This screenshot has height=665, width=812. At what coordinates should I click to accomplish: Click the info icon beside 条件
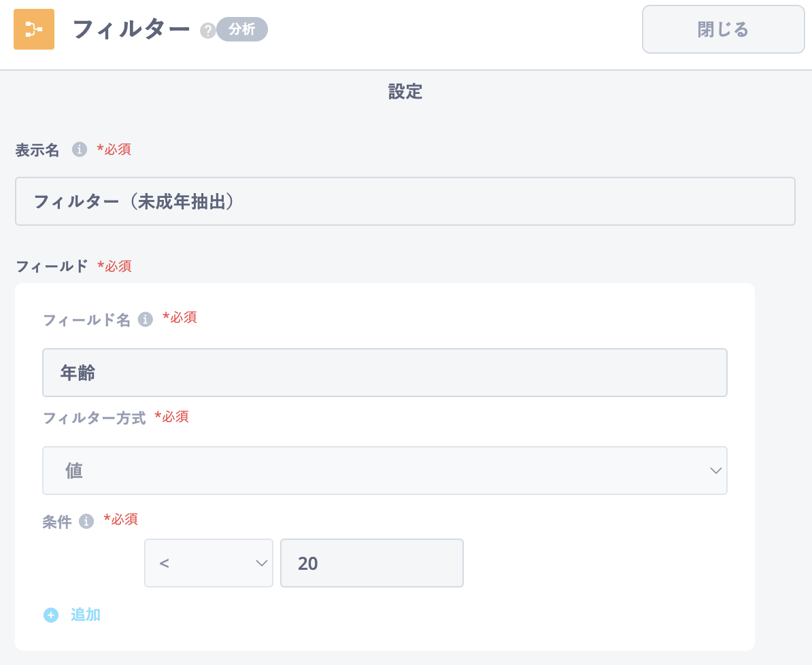coord(86,522)
